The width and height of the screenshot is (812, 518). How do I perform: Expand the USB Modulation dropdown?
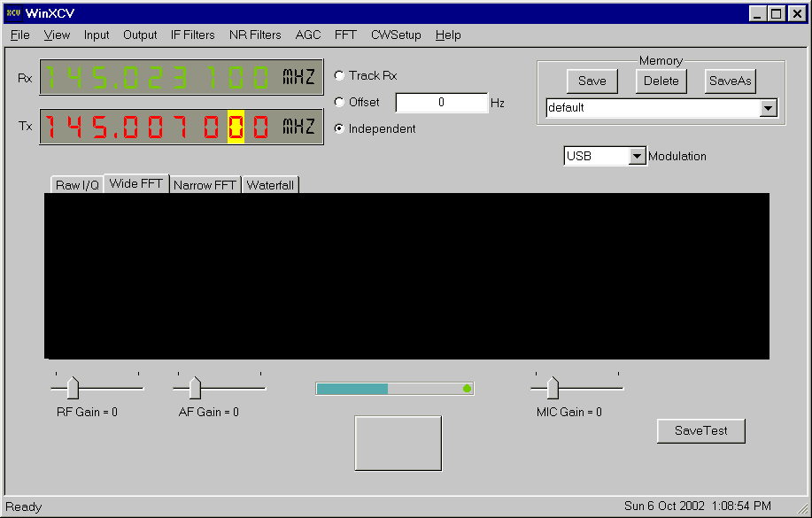[x=637, y=156]
